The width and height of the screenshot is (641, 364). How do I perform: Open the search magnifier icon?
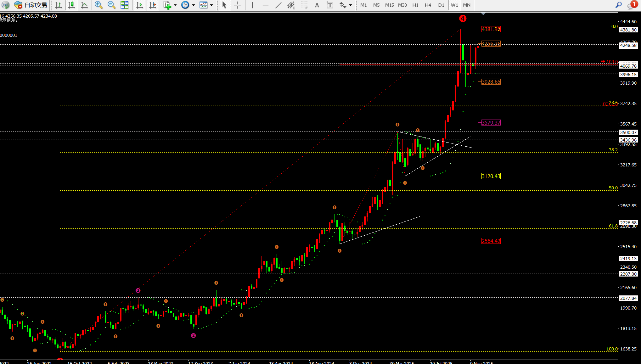619,5
